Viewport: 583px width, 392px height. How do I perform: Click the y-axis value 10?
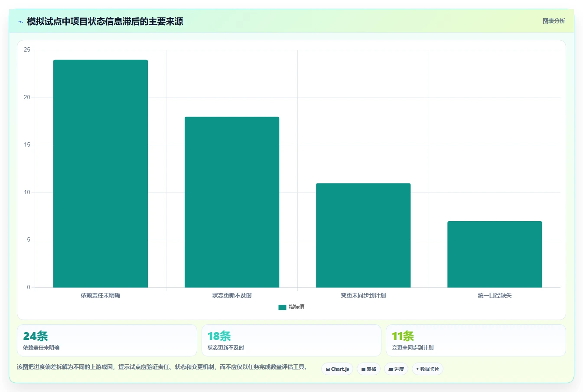27,193
